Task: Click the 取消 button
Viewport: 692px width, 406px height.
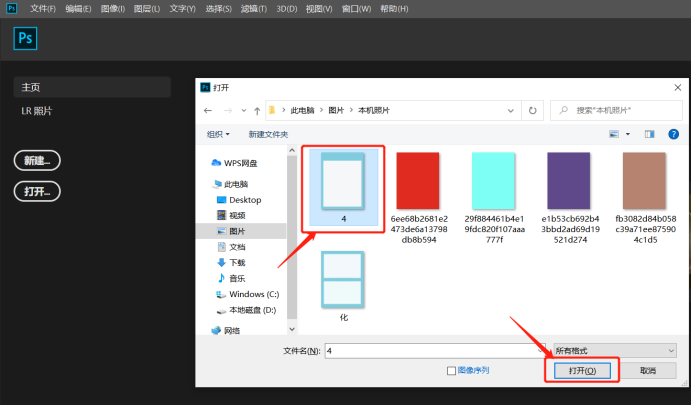Action: [x=648, y=371]
